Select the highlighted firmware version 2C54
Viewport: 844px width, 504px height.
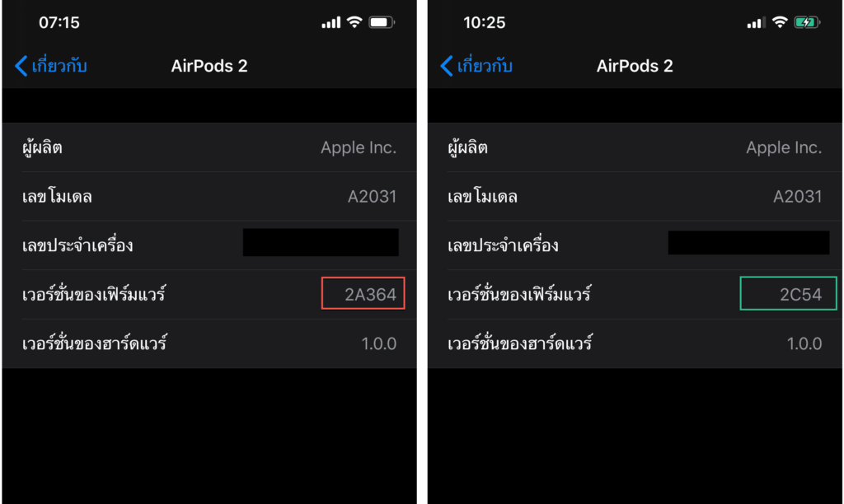point(788,293)
